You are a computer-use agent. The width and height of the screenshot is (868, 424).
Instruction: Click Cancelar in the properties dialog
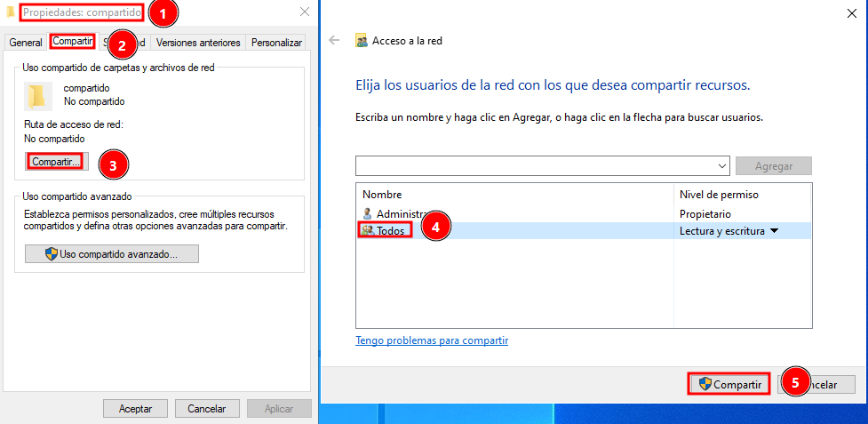point(207,409)
